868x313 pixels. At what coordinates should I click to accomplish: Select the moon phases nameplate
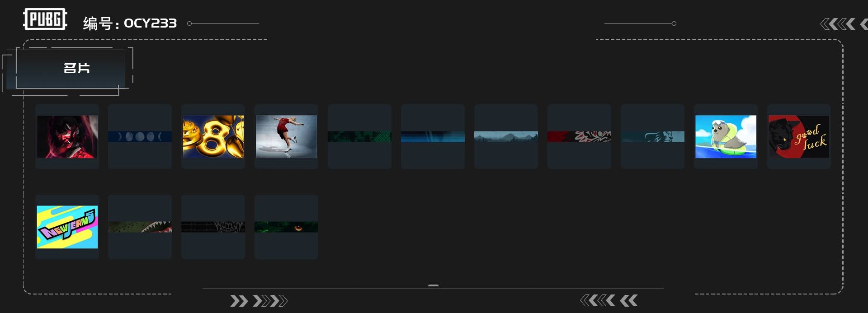coord(140,136)
